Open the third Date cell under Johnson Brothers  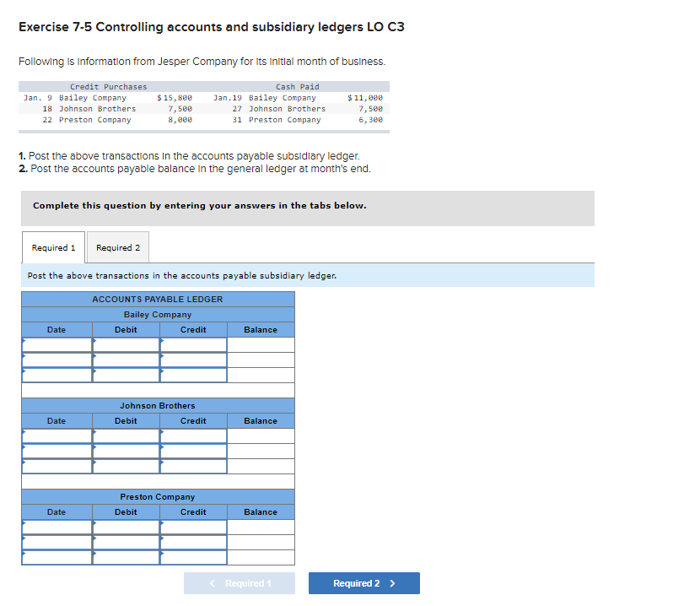point(57,464)
